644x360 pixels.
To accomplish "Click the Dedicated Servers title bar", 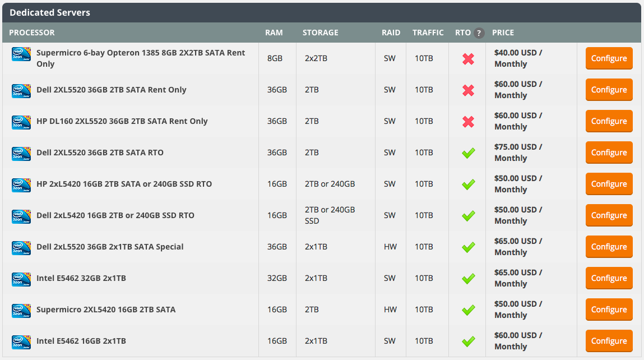I will pos(50,12).
